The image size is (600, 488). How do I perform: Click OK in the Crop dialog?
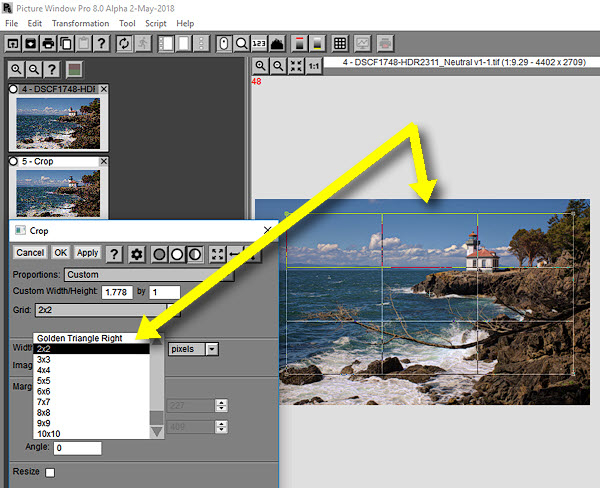coord(61,253)
